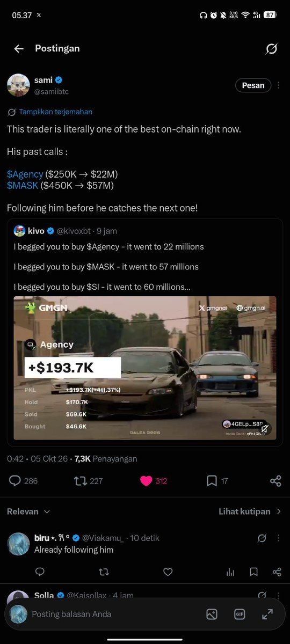Reply to sami's post via comment icon
Viewport: 290px width, 644px height.
[x=15, y=481]
